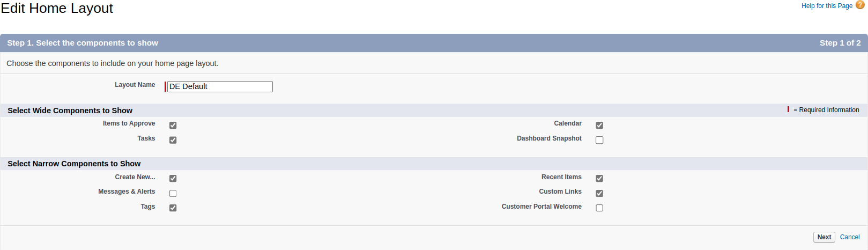868x250 pixels.
Task: Enable the Messages & Alerts checkbox
Action: click(x=173, y=193)
